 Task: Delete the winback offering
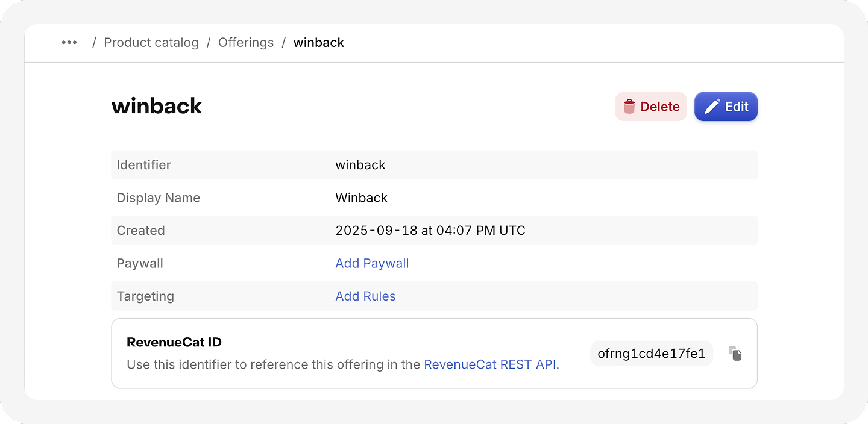(651, 107)
